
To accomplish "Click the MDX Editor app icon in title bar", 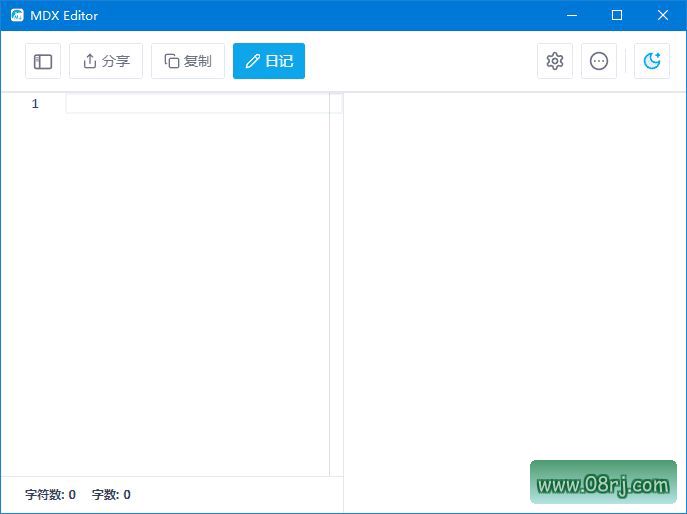I will (x=17, y=15).
